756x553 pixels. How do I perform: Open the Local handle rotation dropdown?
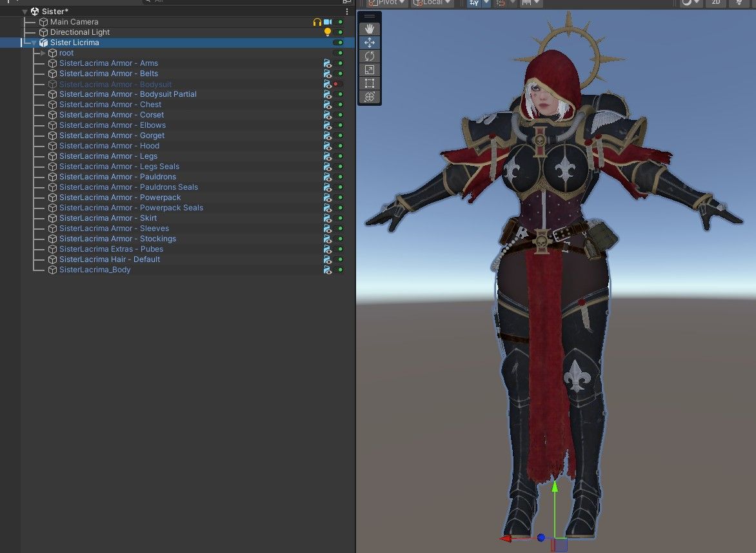432,3
